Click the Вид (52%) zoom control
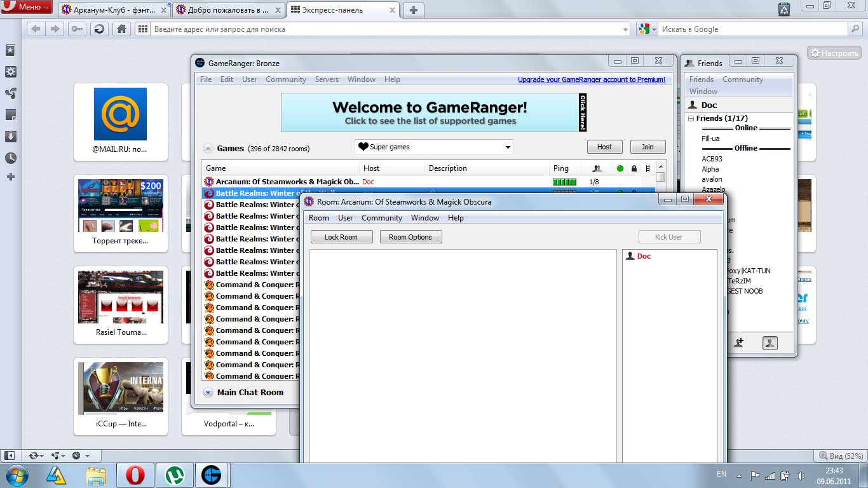Image resolution: width=868 pixels, height=488 pixels. pyautogui.click(x=841, y=456)
